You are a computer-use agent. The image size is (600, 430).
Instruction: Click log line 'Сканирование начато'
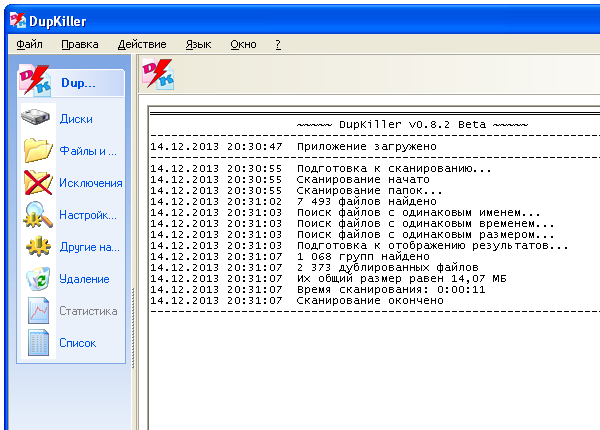click(x=363, y=180)
